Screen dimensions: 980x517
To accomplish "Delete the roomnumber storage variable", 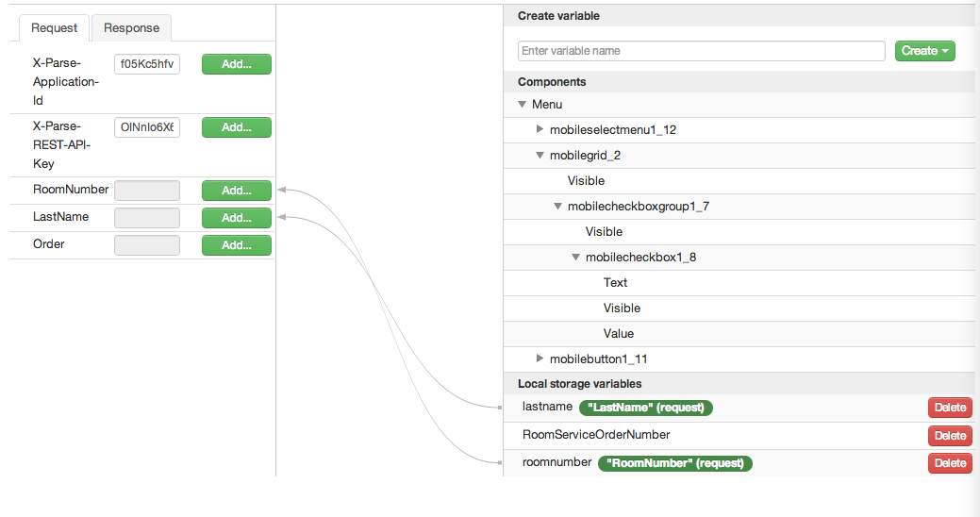I will click(x=950, y=463).
